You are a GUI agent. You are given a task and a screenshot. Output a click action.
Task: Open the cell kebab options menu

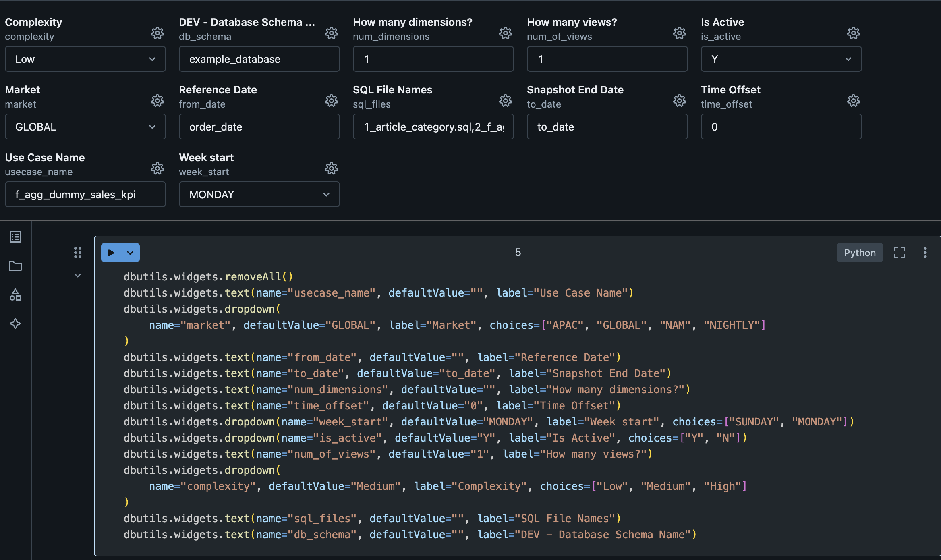pos(925,253)
